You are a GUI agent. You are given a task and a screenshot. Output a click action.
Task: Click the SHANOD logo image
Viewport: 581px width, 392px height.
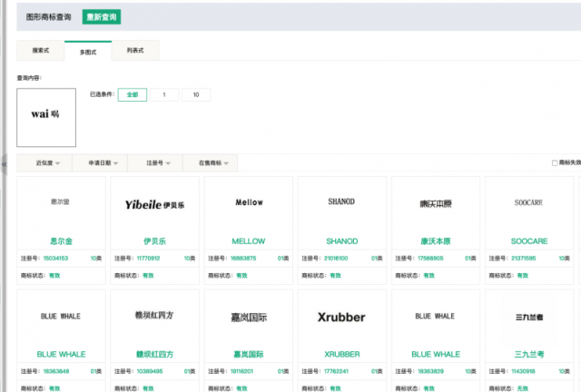tap(341, 201)
